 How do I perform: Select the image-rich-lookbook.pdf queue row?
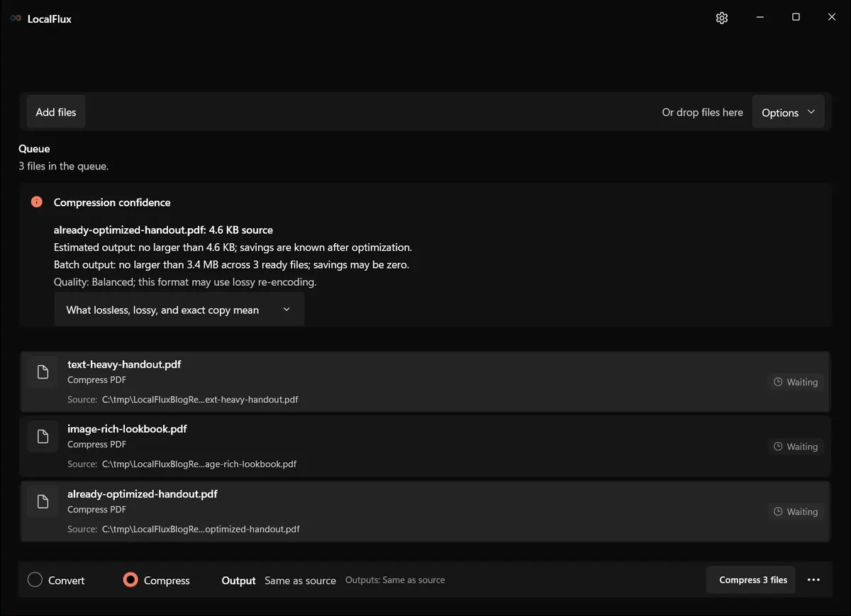click(425, 446)
